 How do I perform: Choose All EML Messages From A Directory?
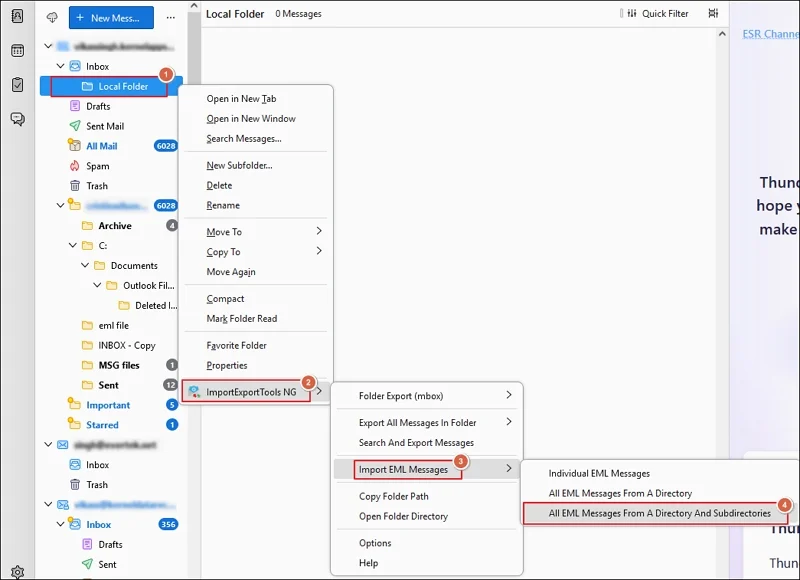tap(620, 493)
